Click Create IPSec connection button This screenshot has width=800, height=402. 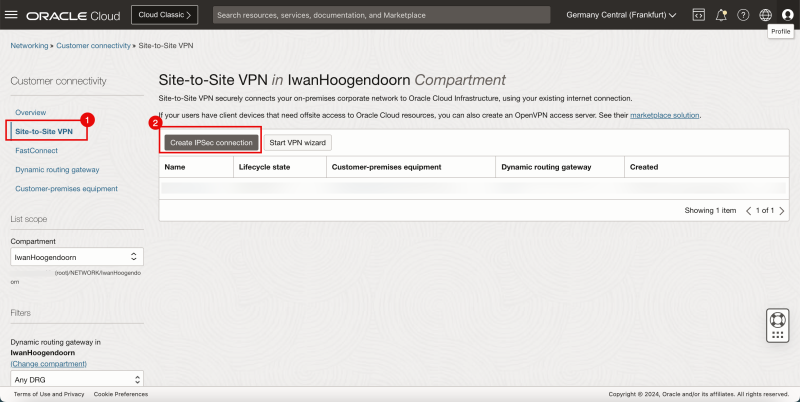[x=211, y=143]
